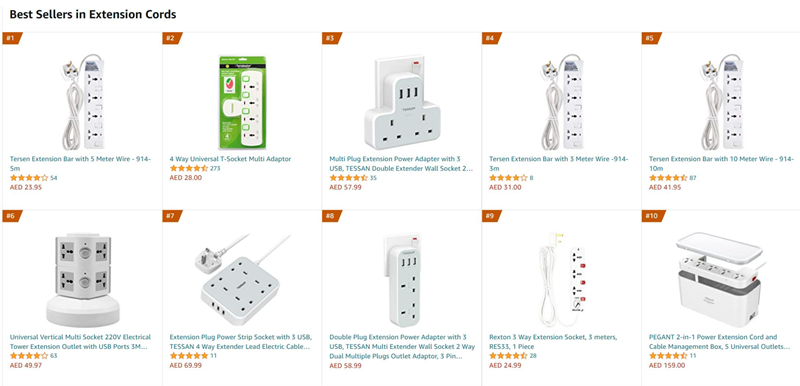Click the 63 review count for the tower socket

pyautogui.click(x=54, y=356)
